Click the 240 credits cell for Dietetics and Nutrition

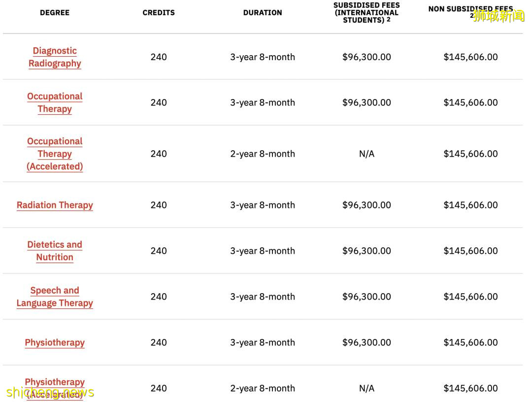click(x=159, y=251)
